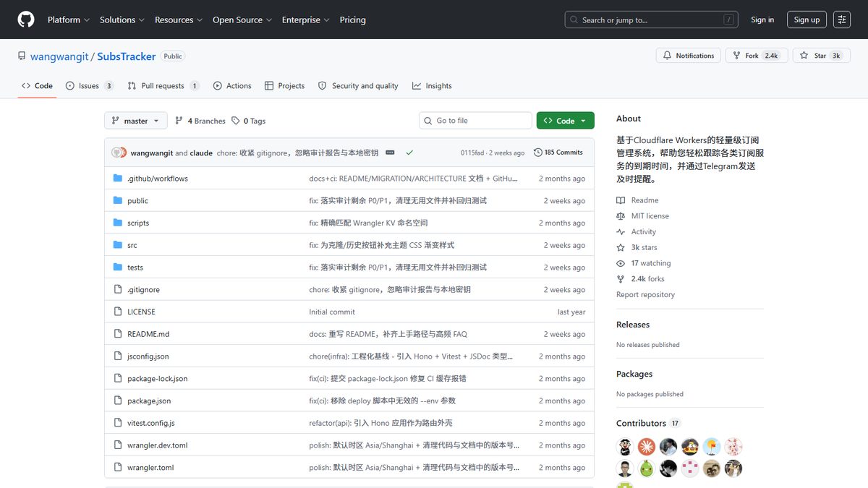Open the jsconfig.json file

[148, 356]
